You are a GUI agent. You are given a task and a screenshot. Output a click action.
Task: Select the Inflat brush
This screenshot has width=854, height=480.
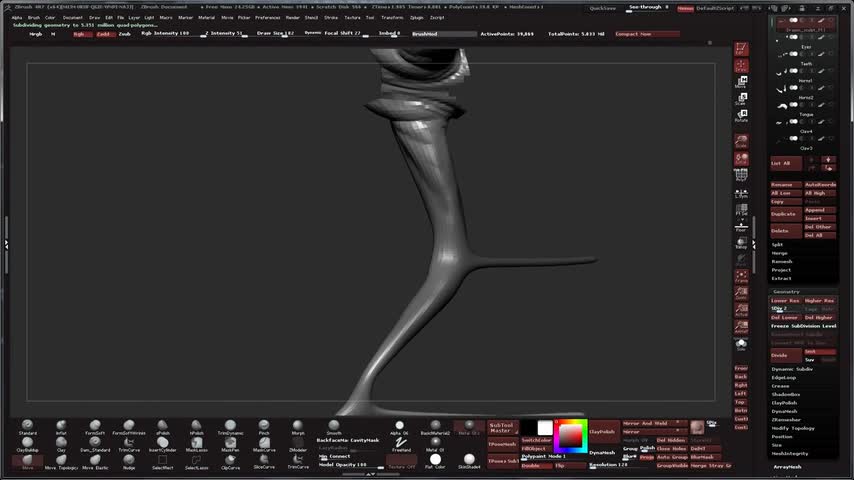click(x=61, y=427)
